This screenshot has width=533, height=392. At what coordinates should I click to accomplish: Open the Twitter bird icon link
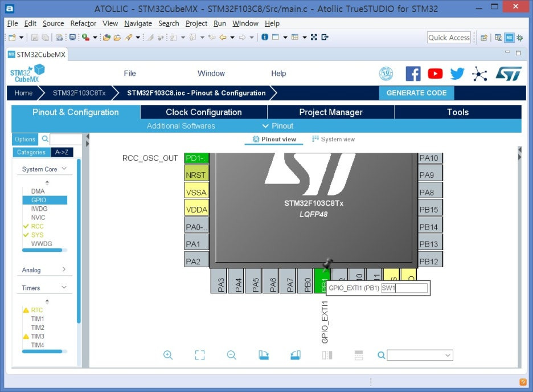point(457,73)
